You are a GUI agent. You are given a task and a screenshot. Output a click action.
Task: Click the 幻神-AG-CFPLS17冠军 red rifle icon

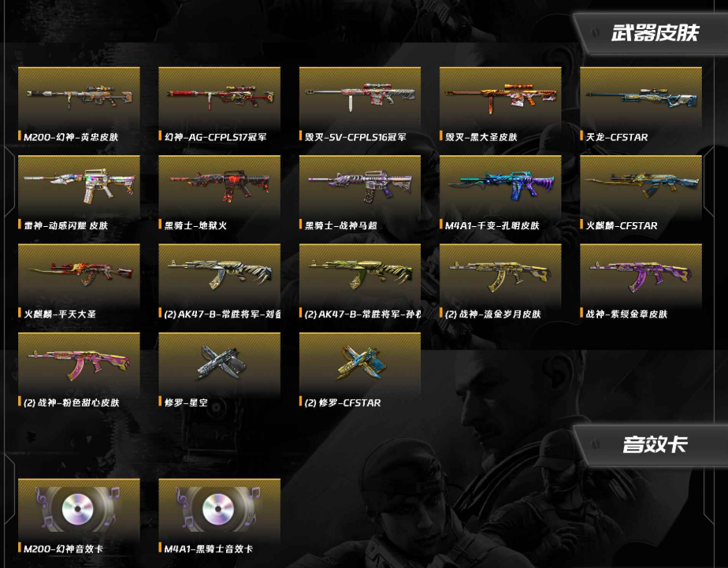pos(219,97)
